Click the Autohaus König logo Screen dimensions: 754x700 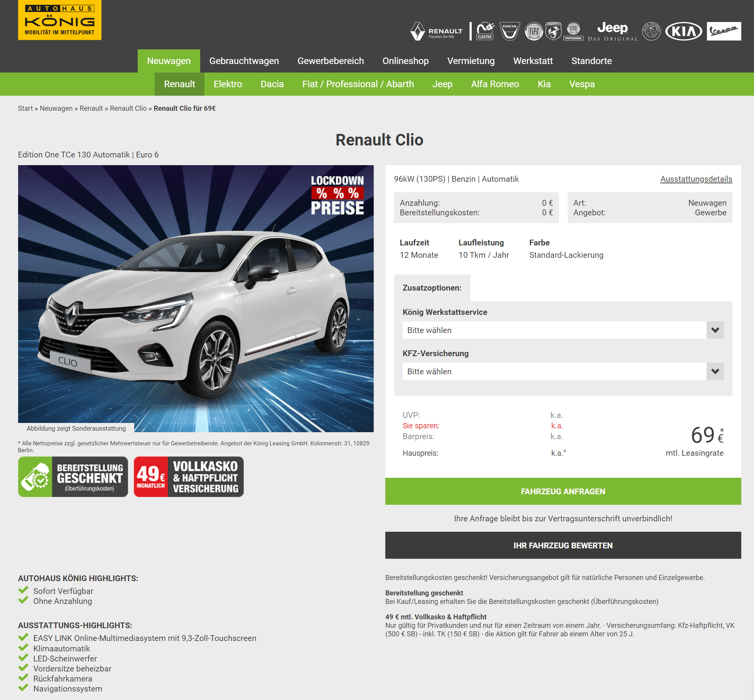tap(60, 20)
